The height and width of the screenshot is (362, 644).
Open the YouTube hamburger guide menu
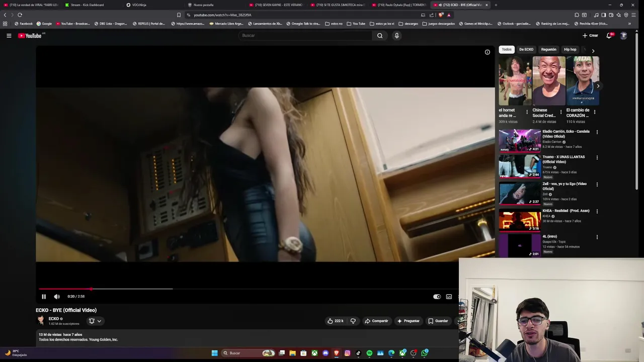9,36
